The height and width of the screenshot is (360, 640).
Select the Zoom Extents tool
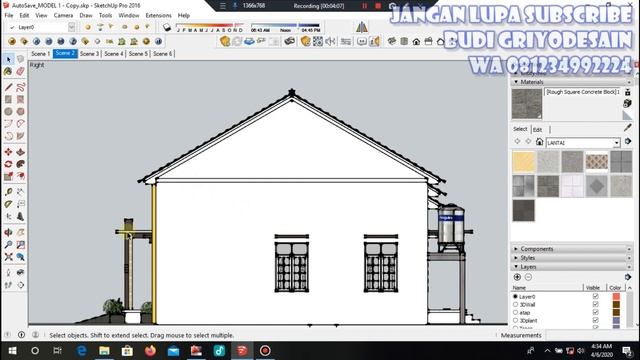[9, 257]
